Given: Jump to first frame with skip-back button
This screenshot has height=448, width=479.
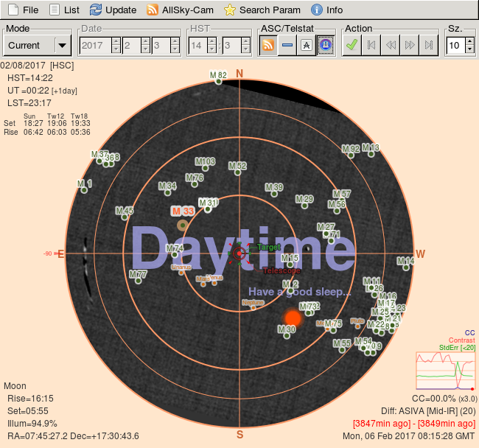Looking at the screenshot, I should (x=371, y=45).
